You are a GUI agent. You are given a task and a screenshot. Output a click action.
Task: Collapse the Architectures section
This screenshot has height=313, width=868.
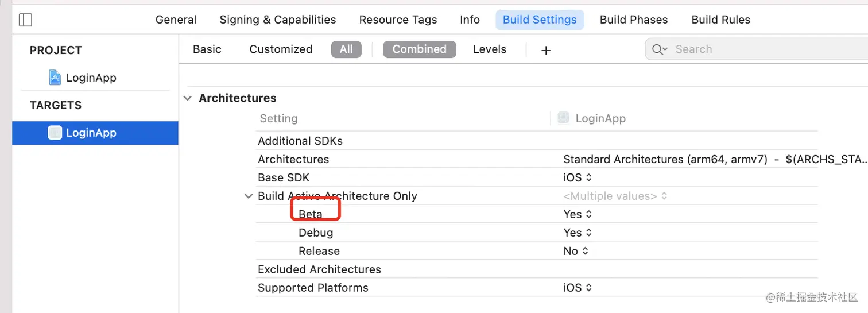tap(187, 98)
